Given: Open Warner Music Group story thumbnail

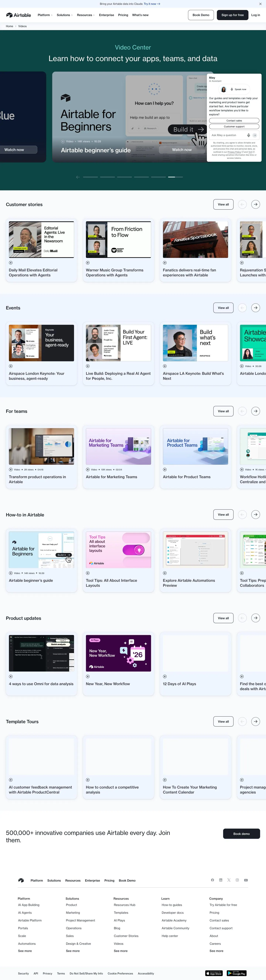Looking at the screenshot, I should point(118,239).
